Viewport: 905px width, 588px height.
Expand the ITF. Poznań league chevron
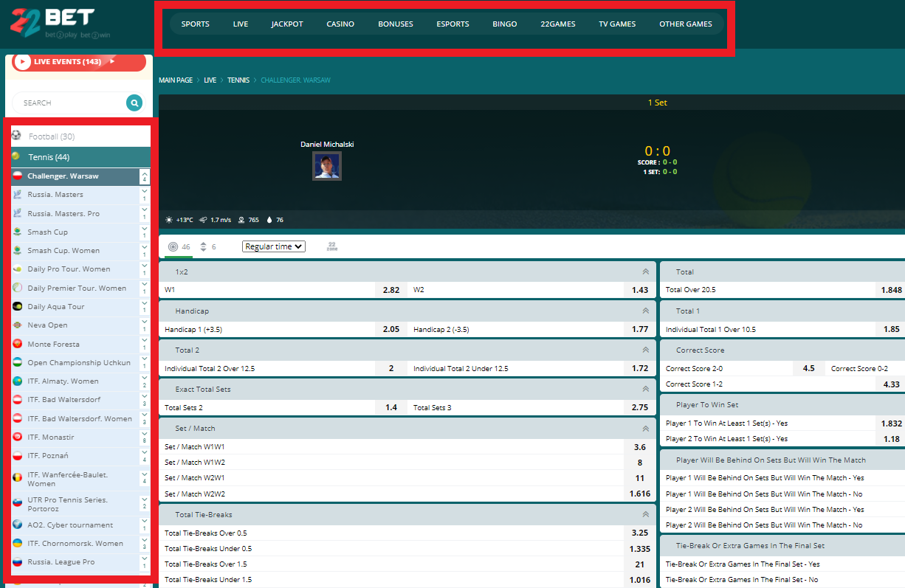(145, 452)
